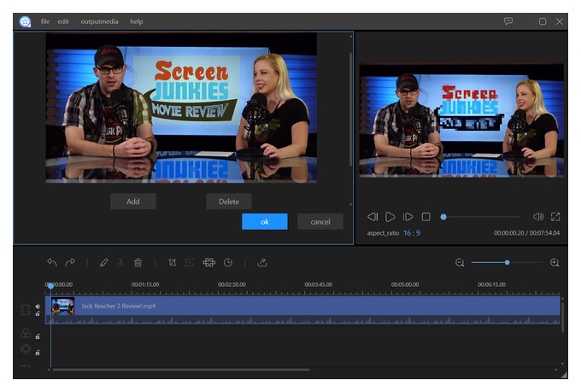The image size is (581, 392).
Task: Click the Delete button
Action: 229,202
